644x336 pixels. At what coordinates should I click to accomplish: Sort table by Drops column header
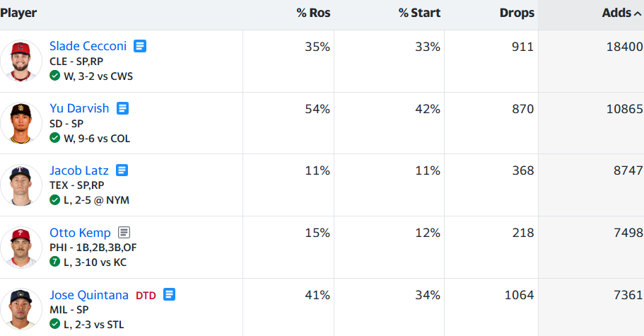click(517, 13)
